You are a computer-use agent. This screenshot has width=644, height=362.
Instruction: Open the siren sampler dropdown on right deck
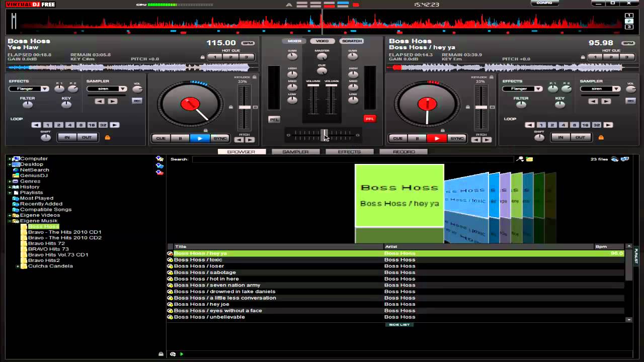616,89
